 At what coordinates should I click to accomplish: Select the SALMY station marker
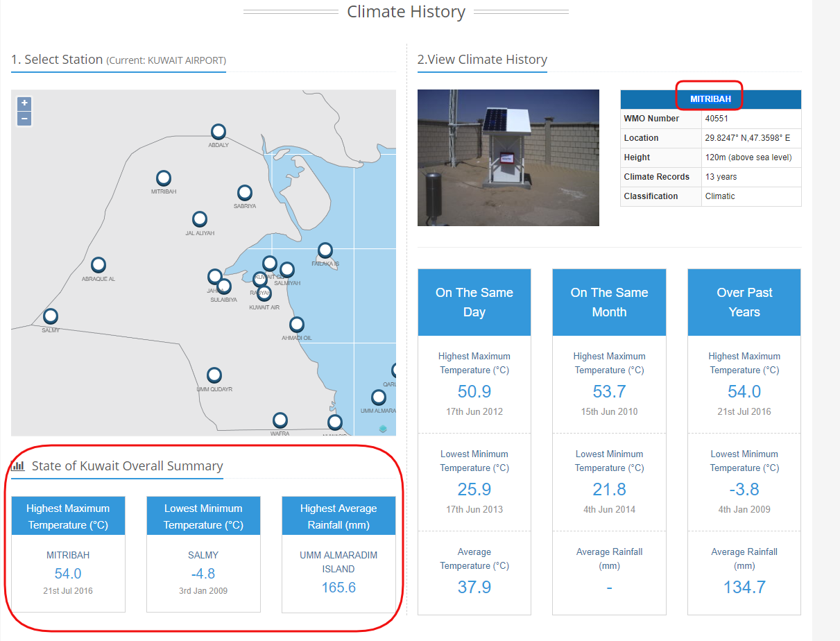click(51, 316)
